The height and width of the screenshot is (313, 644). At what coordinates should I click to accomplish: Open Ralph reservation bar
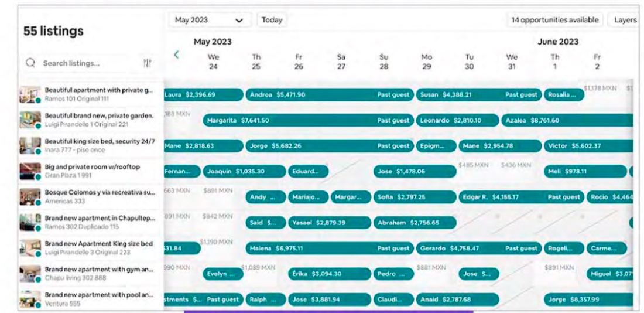(x=266, y=300)
